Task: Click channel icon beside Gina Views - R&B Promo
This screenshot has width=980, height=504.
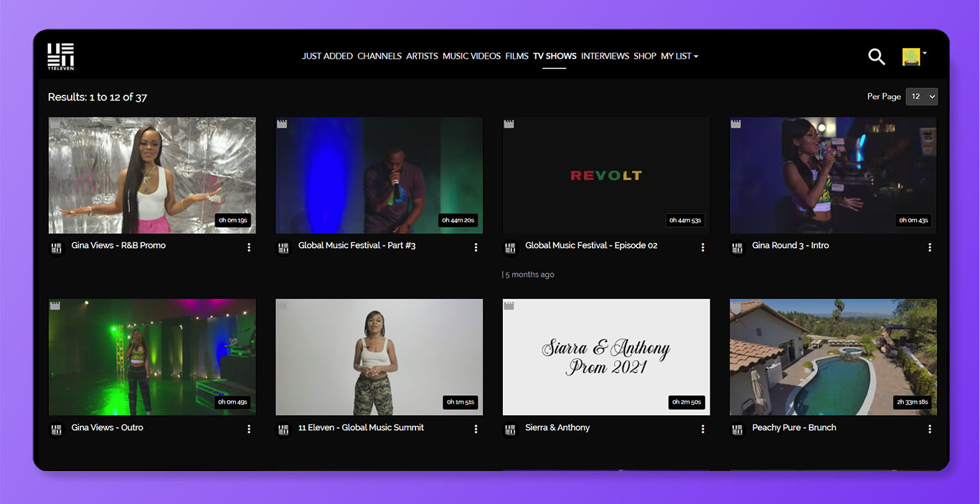Action: (x=56, y=248)
